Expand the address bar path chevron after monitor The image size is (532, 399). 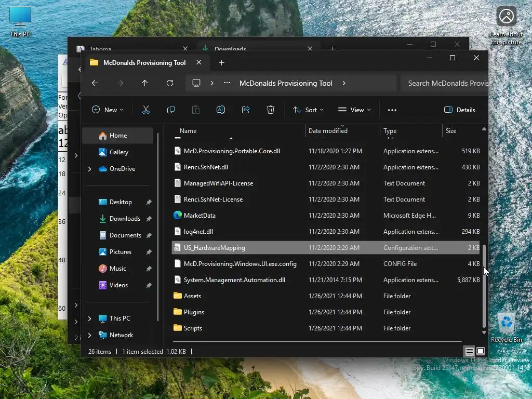[212, 83]
